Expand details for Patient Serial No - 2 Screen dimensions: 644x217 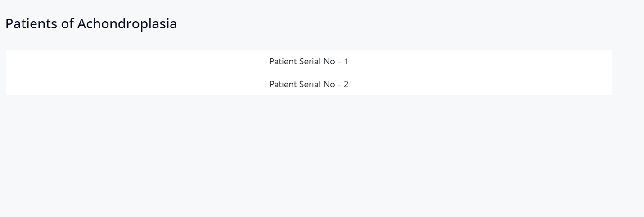[x=309, y=84]
